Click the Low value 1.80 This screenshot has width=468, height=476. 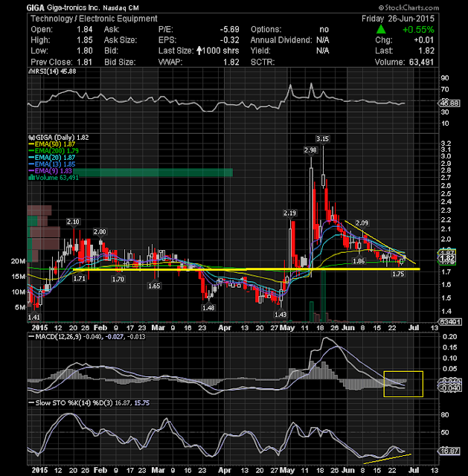coord(84,51)
